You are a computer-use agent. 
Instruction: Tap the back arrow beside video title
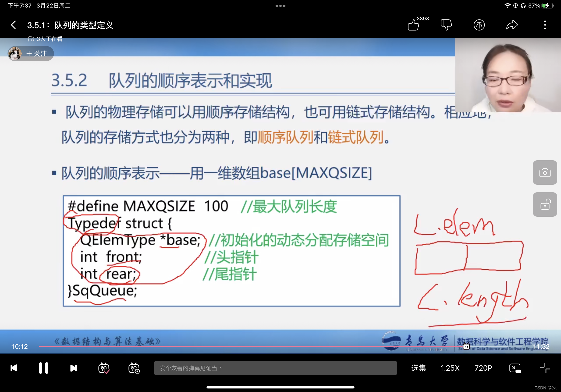[x=14, y=25]
